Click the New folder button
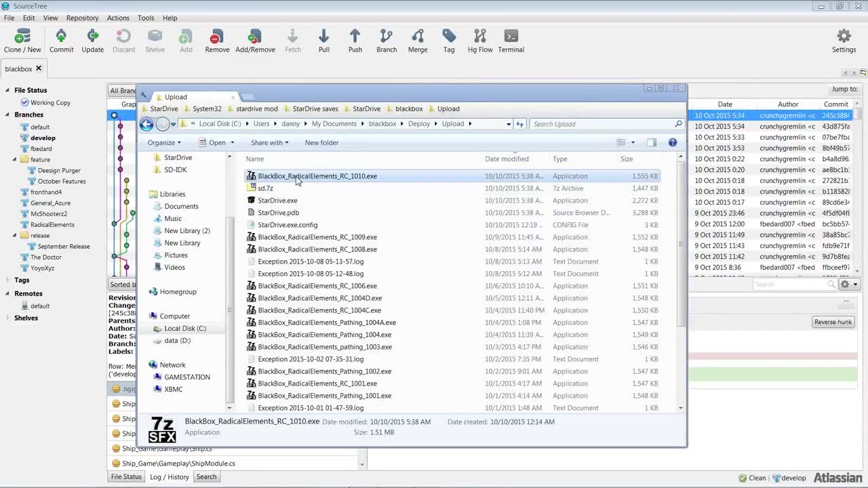 tap(321, 142)
